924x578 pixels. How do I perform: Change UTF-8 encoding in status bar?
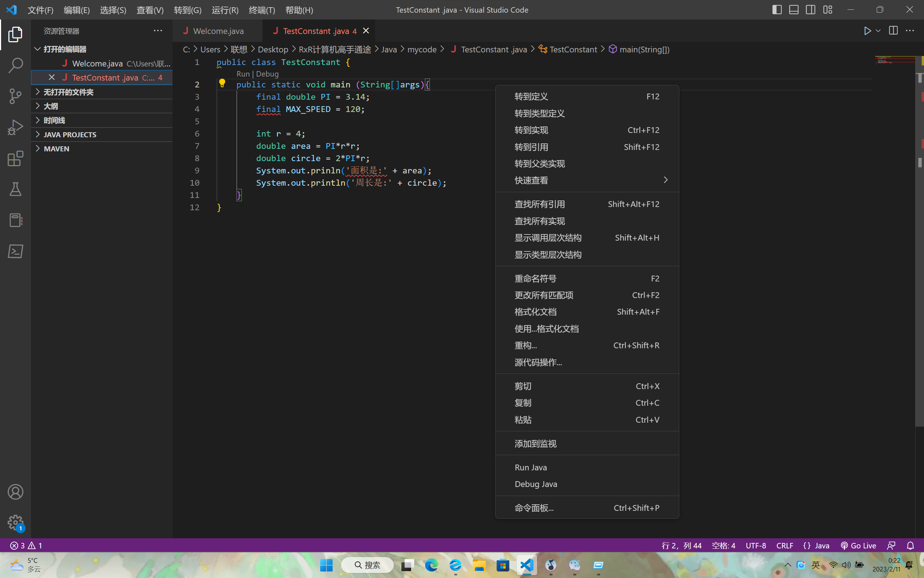point(755,545)
